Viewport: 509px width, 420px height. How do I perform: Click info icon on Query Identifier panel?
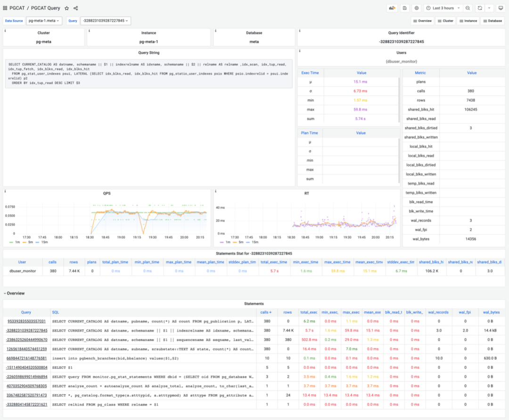pyautogui.click(x=300, y=31)
